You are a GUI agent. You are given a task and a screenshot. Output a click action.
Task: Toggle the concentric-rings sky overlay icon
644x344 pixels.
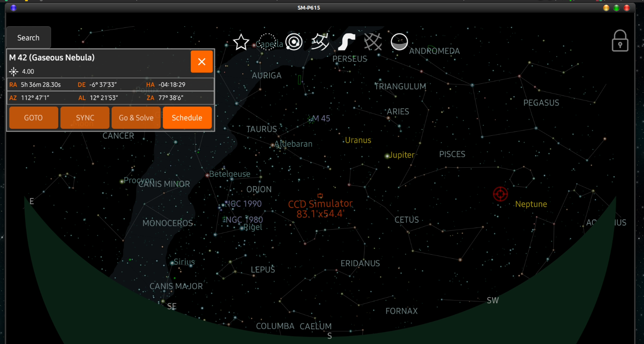pos(294,42)
